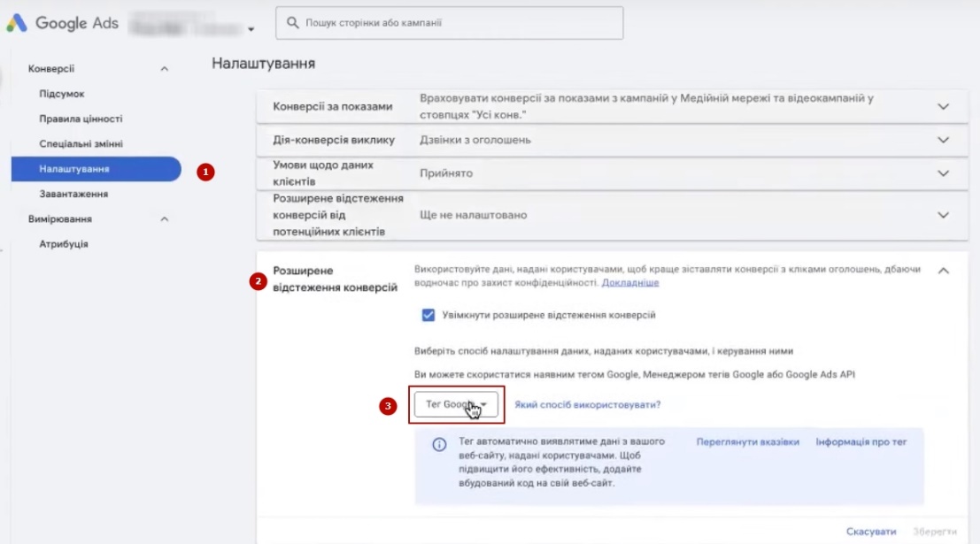Toggle Увімкнути розширене відстеження конверсій checkbox
This screenshot has height=544, width=980.
[428, 315]
